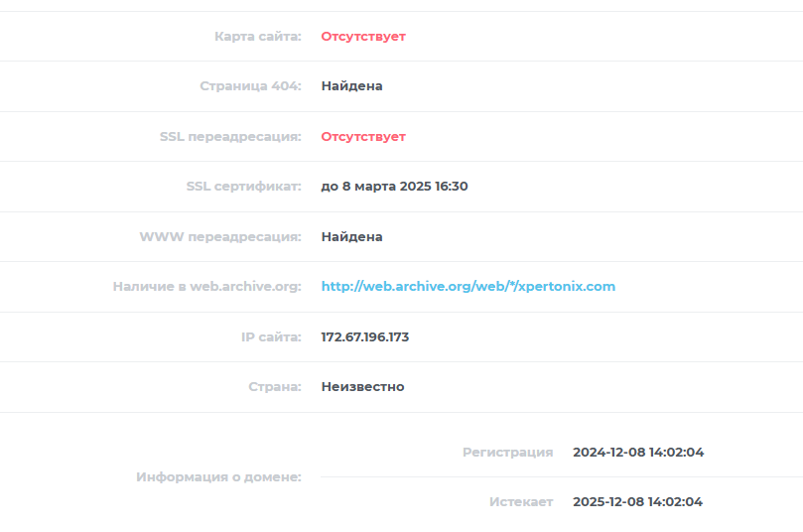803x532 pixels.
Task: Click the Страница 404 label
Action: [x=250, y=86]
